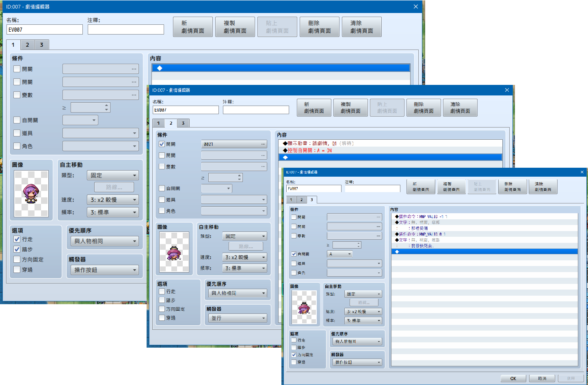Screen dimensions: 588x385
Task: Select the 我很快死去 text line in front window
Action: [x=484, y=246]
